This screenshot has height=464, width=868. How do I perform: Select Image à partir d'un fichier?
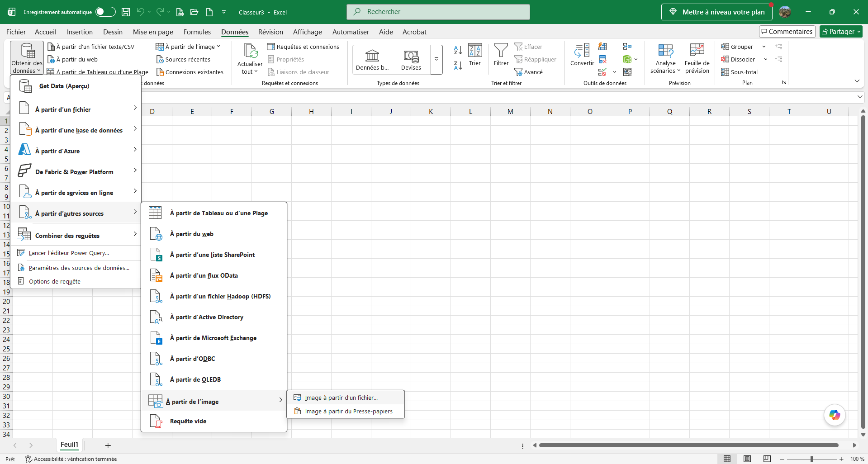tap(346, 398)
